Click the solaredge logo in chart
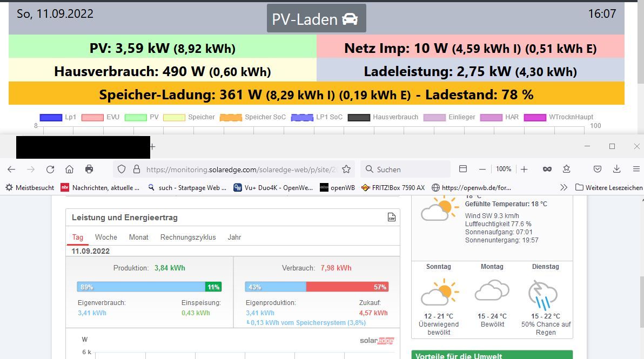The image size is (644, 359). tap(377, 341)
